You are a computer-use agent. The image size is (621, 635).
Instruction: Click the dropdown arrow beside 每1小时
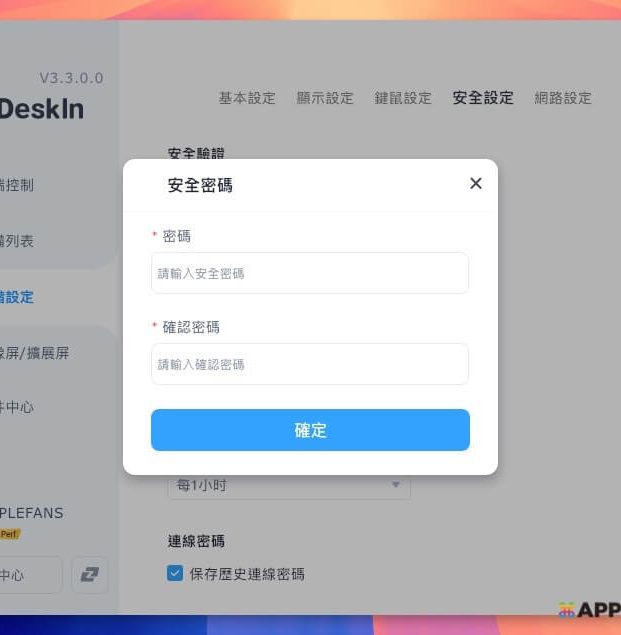click(x=396, y=484)
